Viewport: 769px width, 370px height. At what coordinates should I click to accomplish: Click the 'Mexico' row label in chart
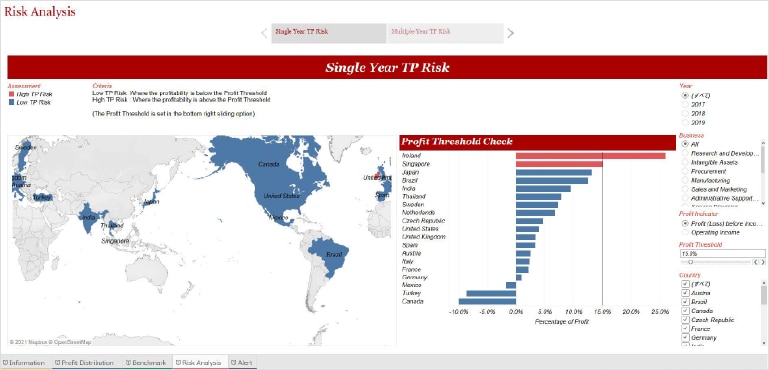pyautogui.click(x=411, y=285)
